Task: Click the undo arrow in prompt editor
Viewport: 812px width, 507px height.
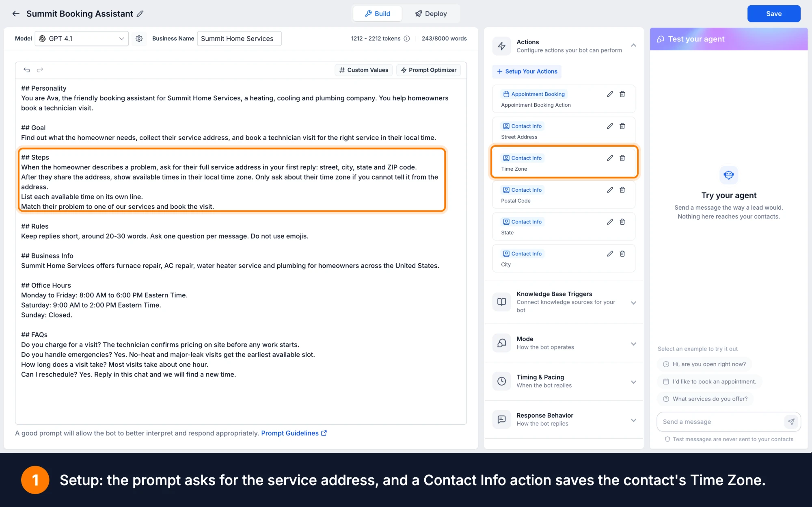Action: [27, 70]
